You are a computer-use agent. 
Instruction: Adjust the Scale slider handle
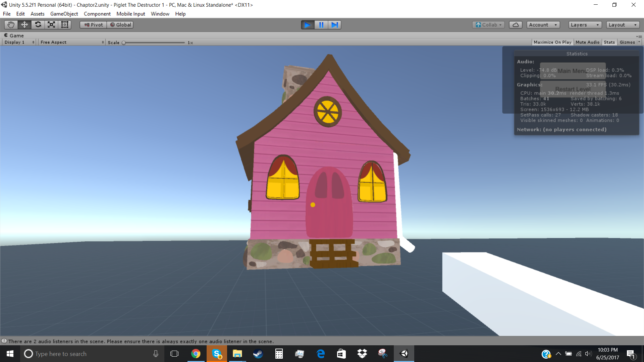pyautogui.click(x=124, y=43)
